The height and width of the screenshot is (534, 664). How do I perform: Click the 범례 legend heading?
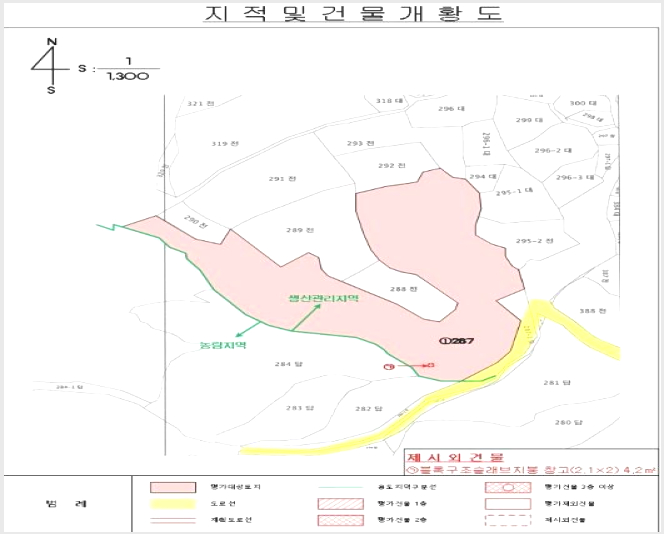tap(66, 504)
